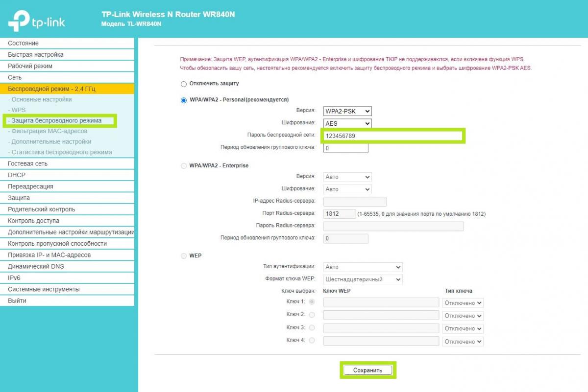Open the 'Гостевая сеть' menu section
Image resolution: width=588 pixels, height=392 pixels.
point(27,163)
